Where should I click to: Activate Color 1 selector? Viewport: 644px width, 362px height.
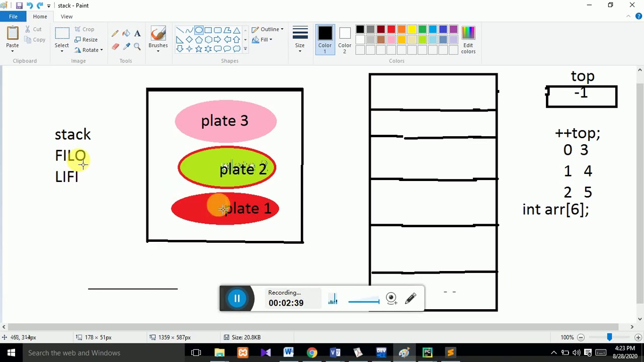click(x=325, y=39)
